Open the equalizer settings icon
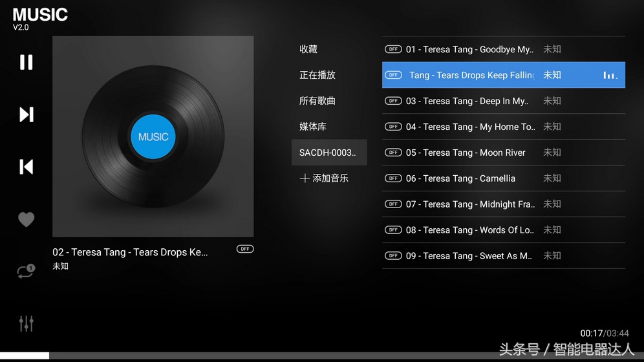644x362 pixels. [27, 323]
